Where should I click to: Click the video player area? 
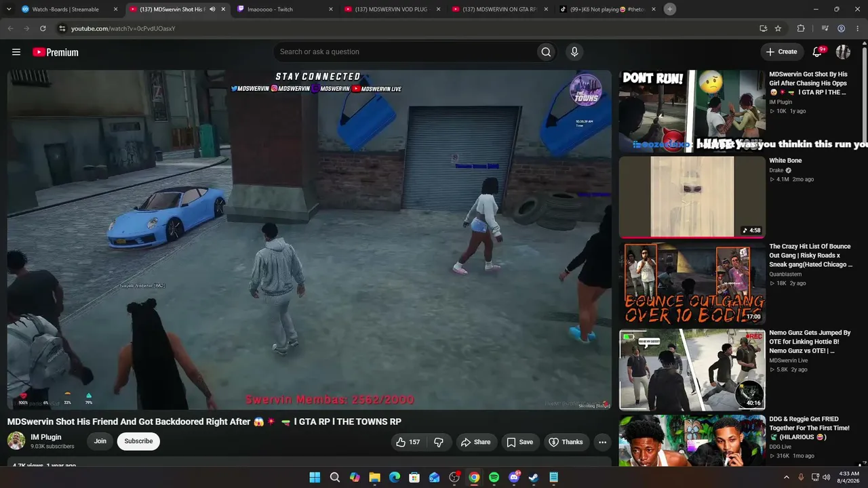pos(309,240)
